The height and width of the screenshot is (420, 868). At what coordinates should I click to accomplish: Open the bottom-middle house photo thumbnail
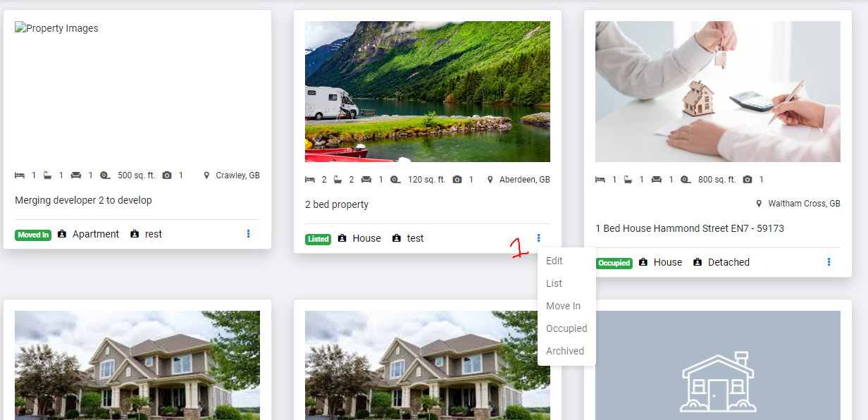[x=428, y=365]
